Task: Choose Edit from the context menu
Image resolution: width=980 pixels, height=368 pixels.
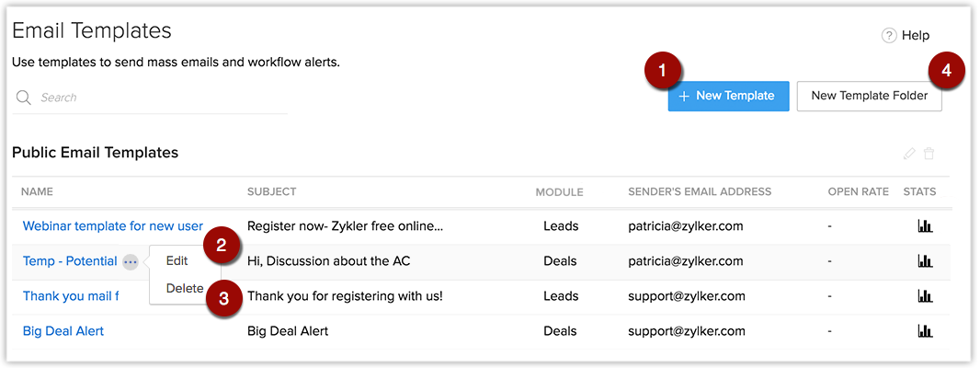Action: [177, 261]
